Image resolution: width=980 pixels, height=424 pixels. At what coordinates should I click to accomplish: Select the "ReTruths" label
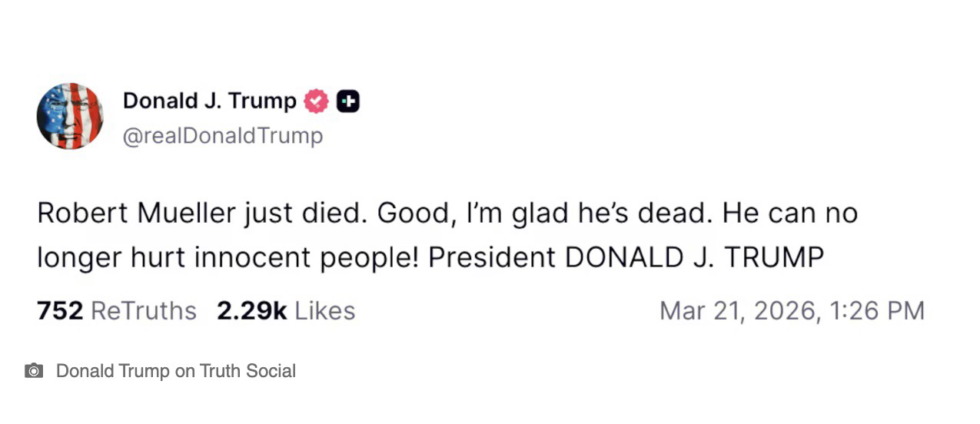pyautogui.click(x=144, y=310)
